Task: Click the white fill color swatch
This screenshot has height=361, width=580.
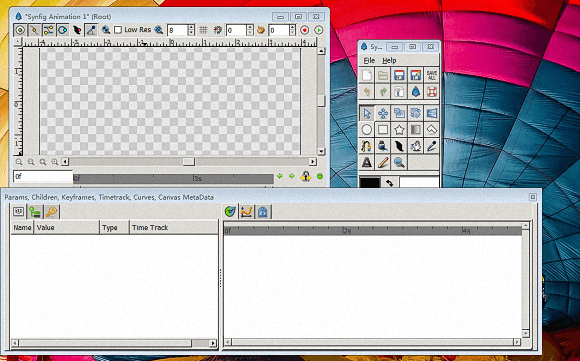Action: pyautogui.click(x=419, y=182)
